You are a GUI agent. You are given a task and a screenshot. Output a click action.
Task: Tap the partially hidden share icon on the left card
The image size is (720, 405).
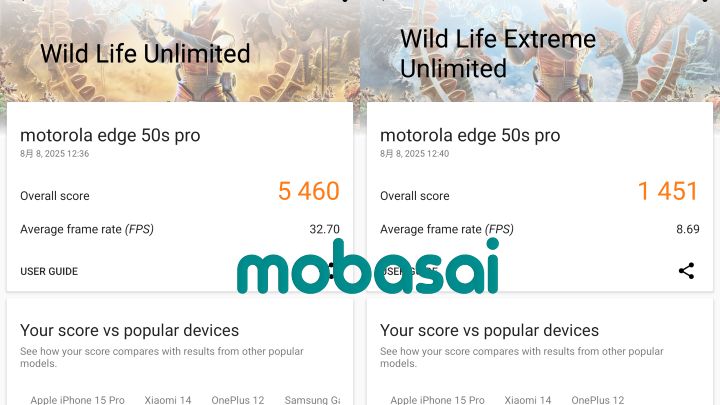click(x=331, y=270)
